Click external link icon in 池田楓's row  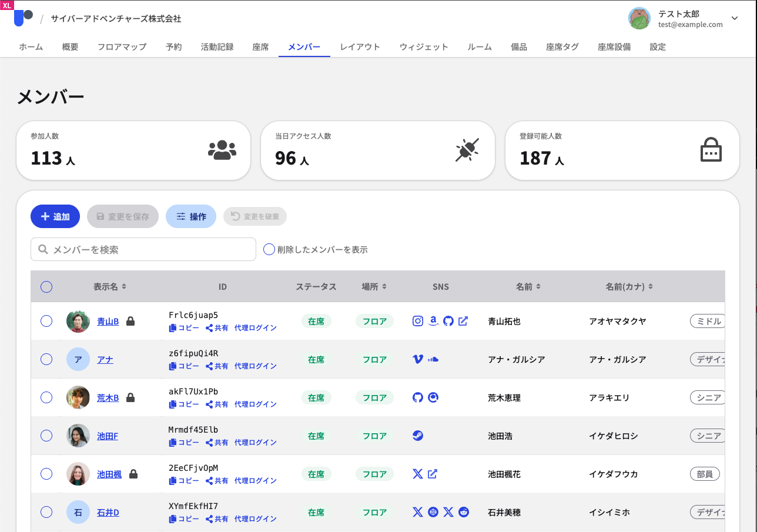[x=433, y=474]
